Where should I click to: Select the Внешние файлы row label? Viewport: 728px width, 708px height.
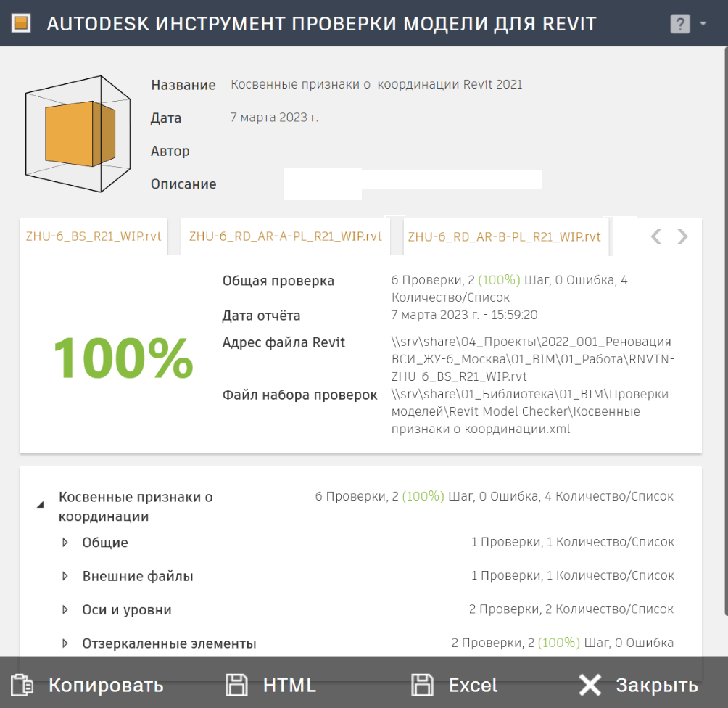pyautogui.click(x=138, y=576)
